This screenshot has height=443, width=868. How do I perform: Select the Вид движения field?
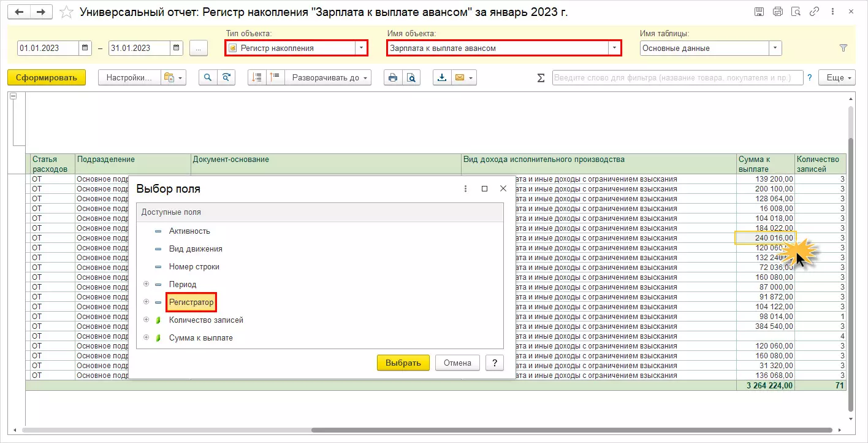click(196, 249)
